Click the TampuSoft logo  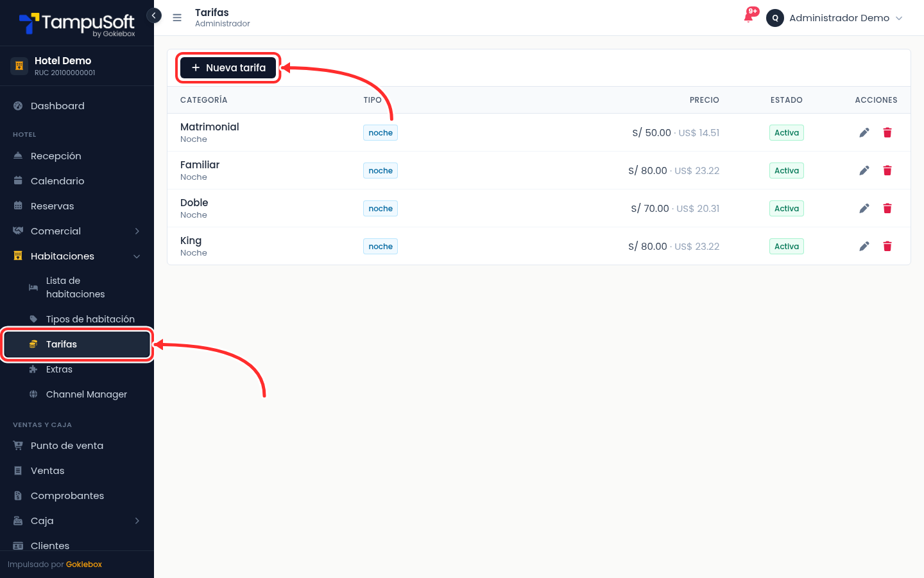click(x=77, y=24)
